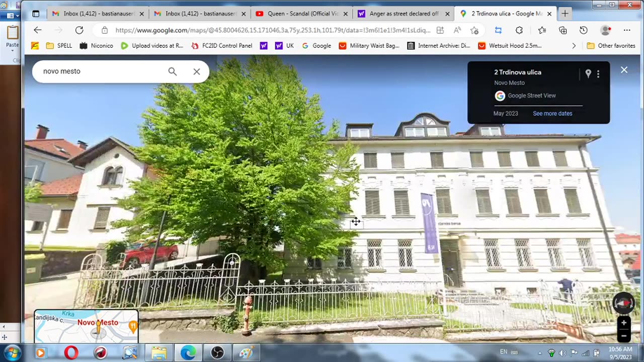Zoom out with the minus button

(624, 335)
